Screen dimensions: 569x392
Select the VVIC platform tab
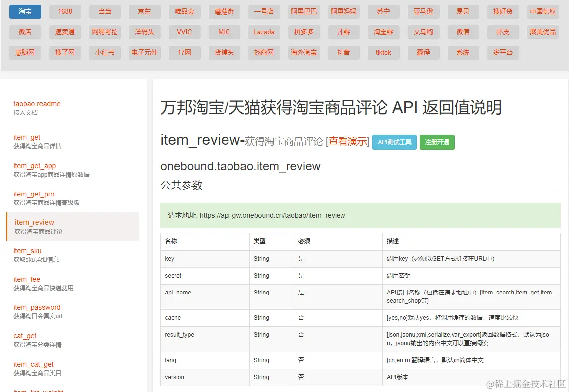(184, 32)
